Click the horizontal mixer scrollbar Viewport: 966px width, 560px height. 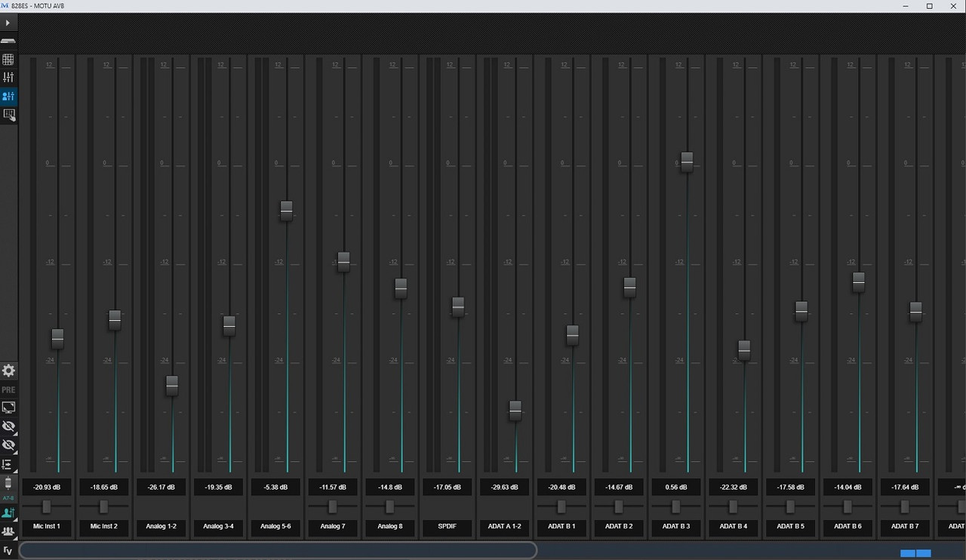click(x=278, y=550)
